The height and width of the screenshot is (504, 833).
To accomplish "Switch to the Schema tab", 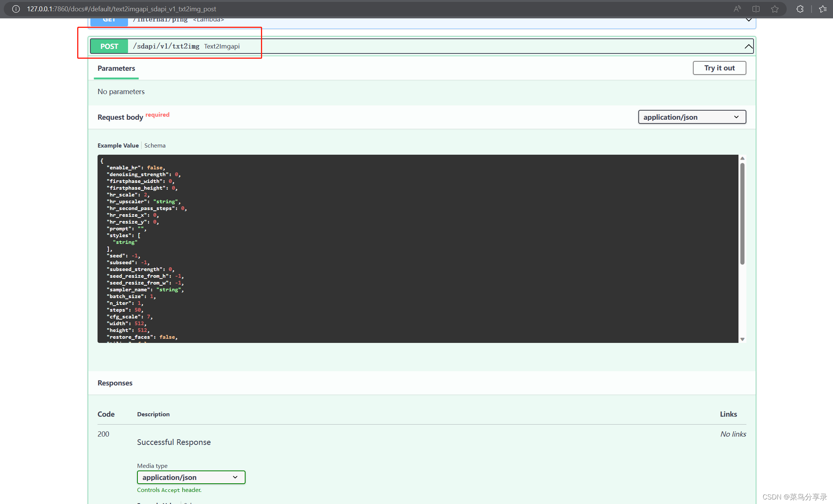I will point(156,145).
